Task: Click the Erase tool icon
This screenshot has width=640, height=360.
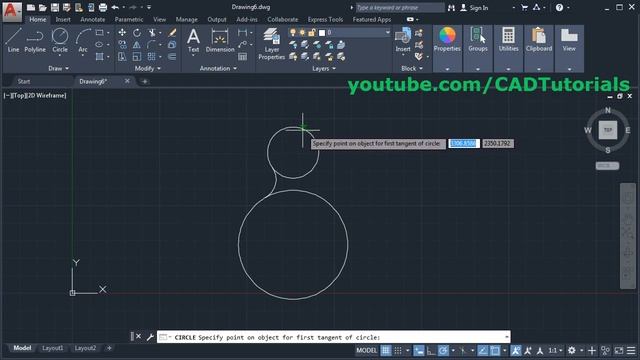Action: (172, 33)
